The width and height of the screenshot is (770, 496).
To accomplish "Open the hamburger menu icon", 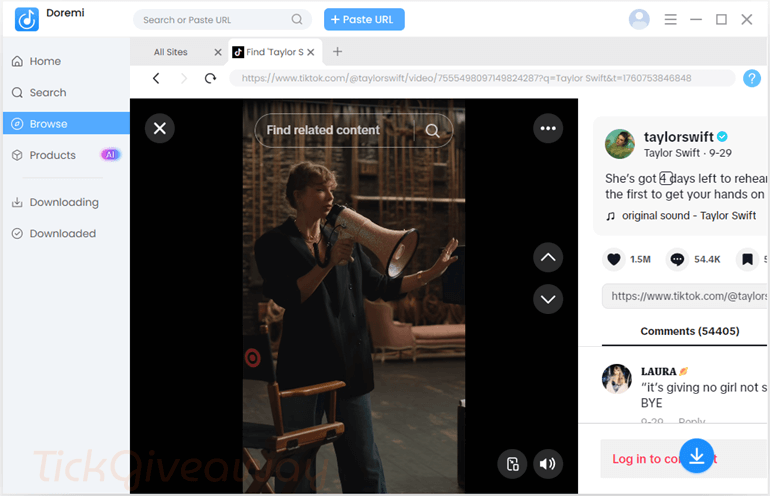I will coord(670,19).
